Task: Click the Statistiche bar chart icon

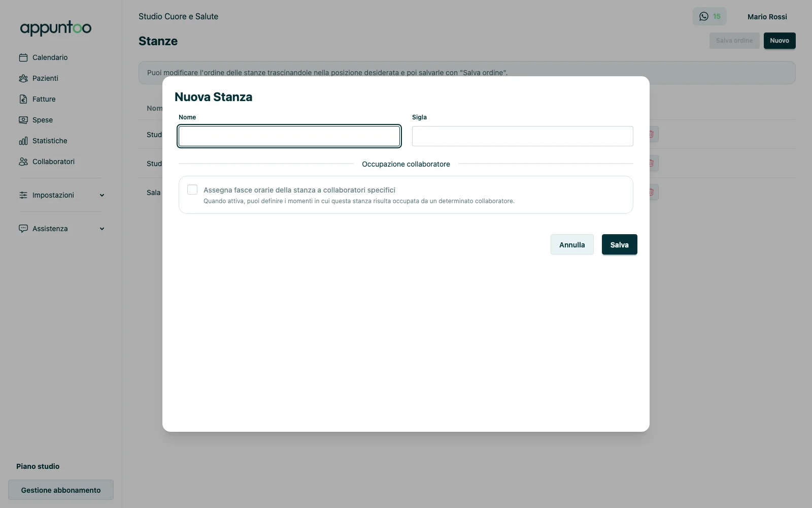Action: tap(23, 141)
